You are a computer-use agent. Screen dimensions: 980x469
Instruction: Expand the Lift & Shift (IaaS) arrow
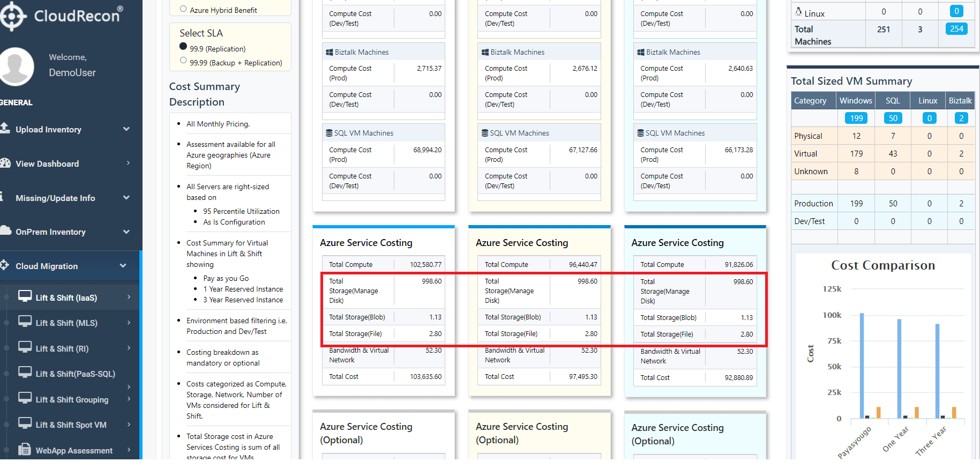[129, 297]
